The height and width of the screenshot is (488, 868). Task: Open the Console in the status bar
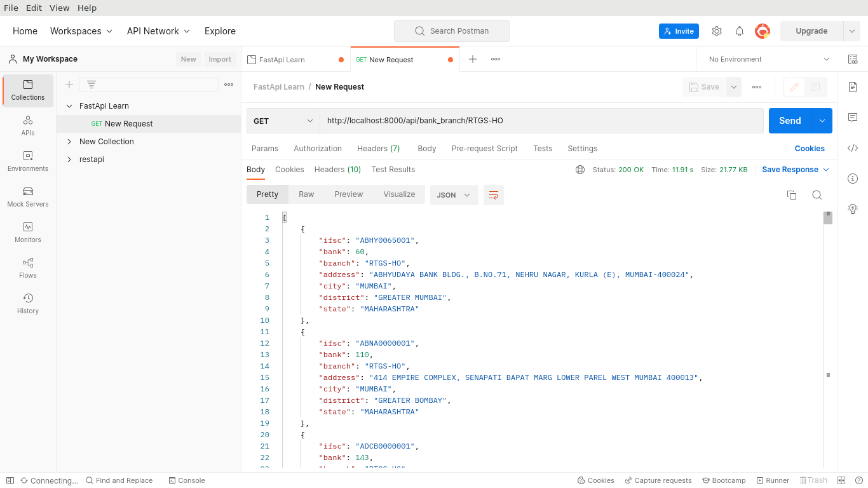pyautogui.click(x=187, y=480)
